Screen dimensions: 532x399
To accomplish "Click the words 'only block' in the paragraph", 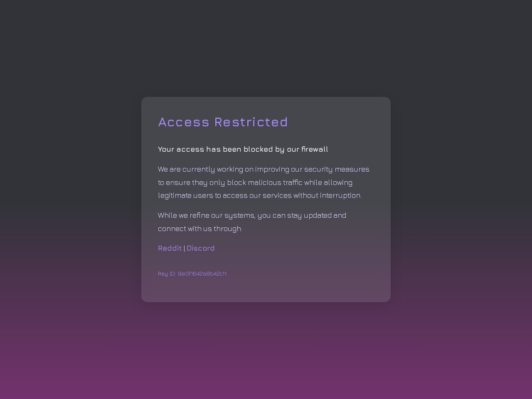I will coord(227,182).
